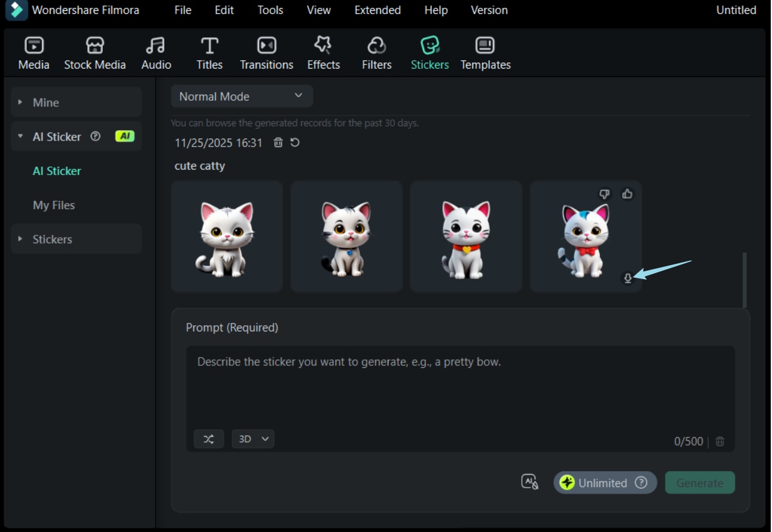Delete the 11/25/2025 generation record

(x=278, y=143)
